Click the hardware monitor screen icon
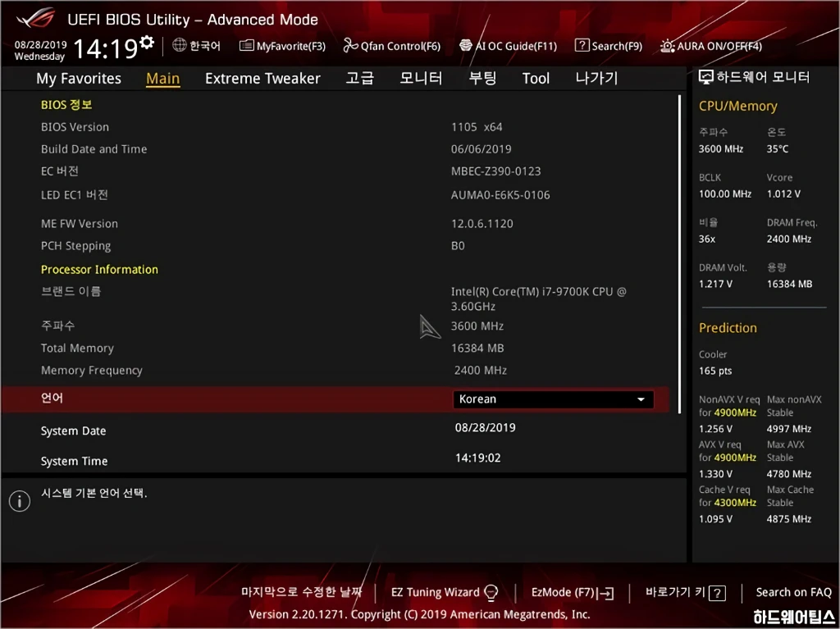The height and width of the screenshot is (629, 840). coord(706,77)
